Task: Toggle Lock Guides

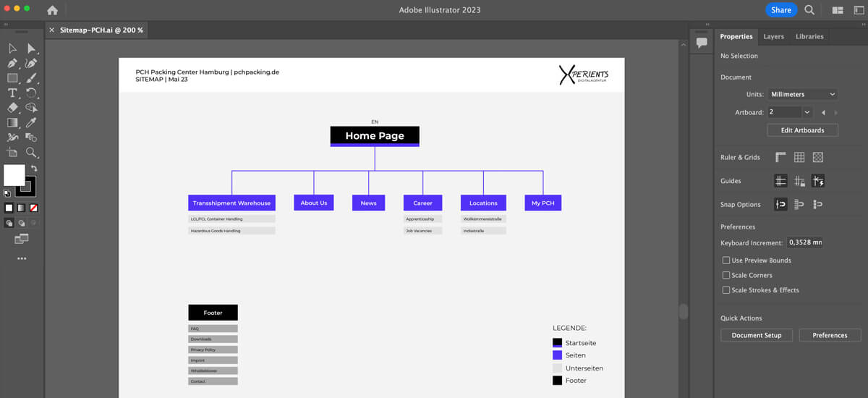Action: [799, 181]
